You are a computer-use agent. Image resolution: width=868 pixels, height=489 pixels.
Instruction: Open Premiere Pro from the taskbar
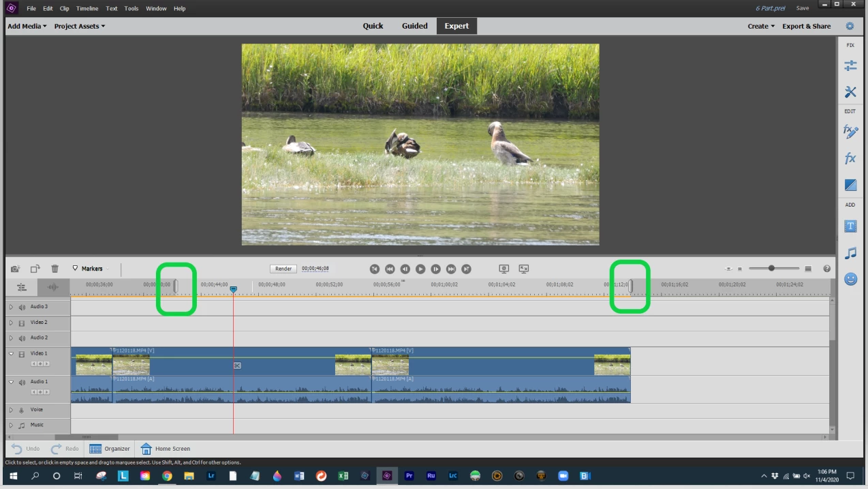(409, 476)
